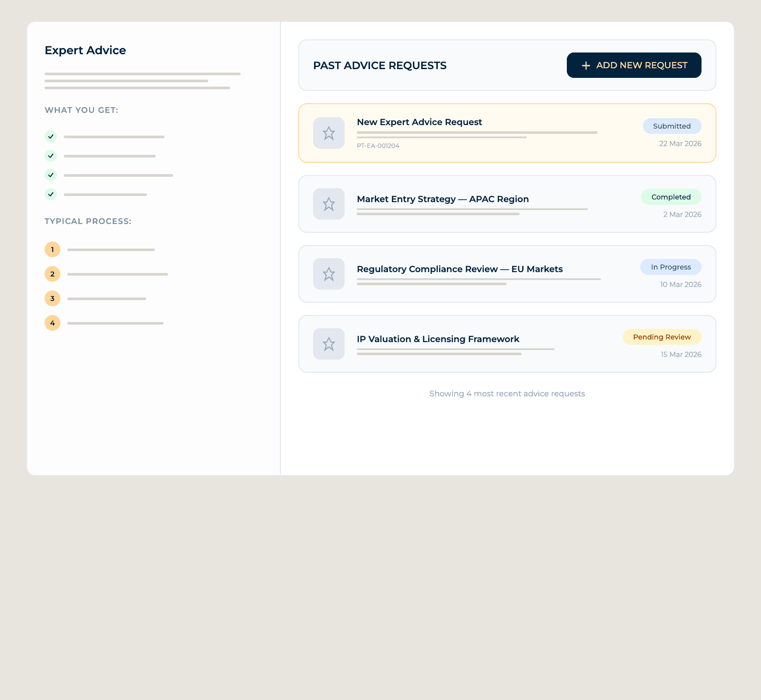Click step 1 circle under Typical Process
Image resolution: width=761 pixels, height=700 pixels.
point(52,249)
